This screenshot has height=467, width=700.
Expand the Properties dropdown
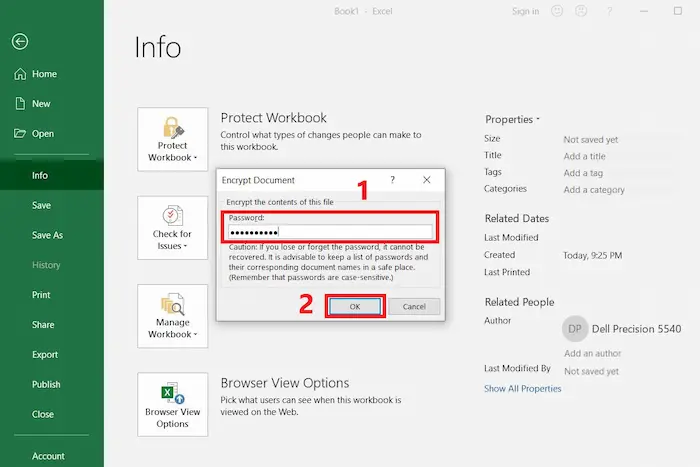click(x=512, y=120)
